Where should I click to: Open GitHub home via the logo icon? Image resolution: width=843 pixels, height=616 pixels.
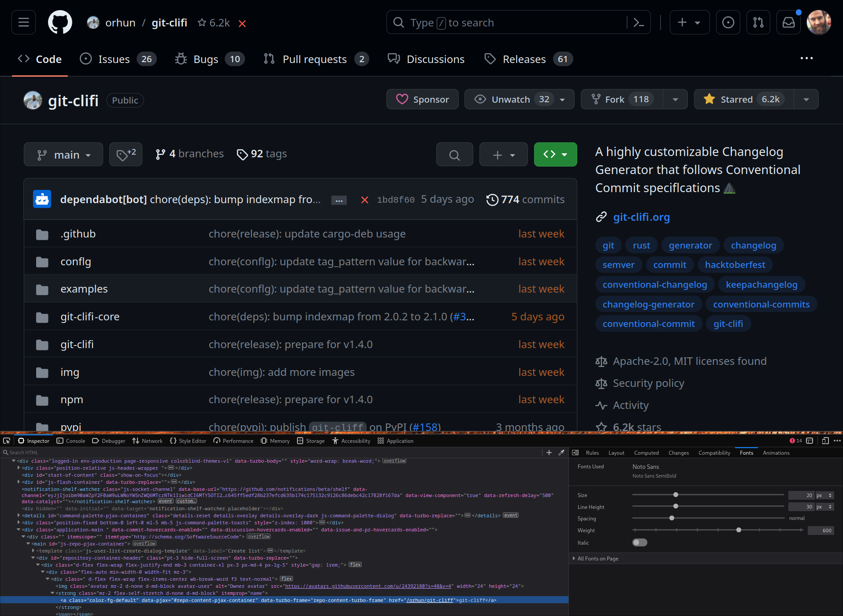tap(60, 22)
